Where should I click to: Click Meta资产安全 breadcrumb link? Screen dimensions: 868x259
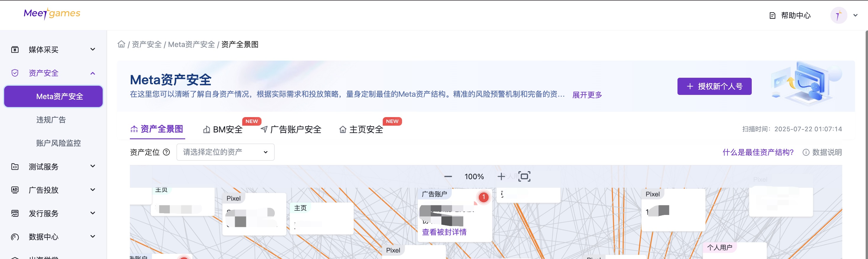191,44
